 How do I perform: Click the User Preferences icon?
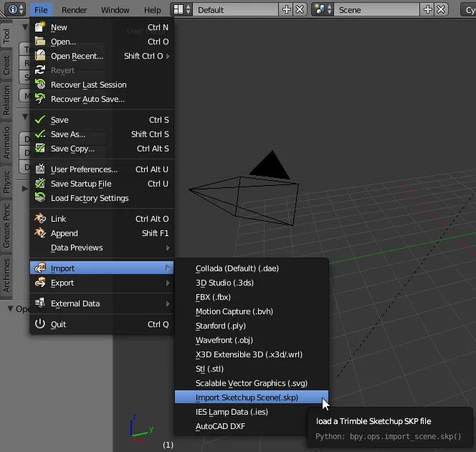pyautogui.click(x=39, y=169)
